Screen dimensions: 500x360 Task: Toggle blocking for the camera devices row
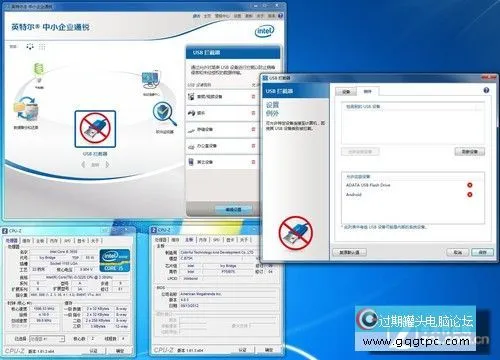pyautogui.click(x=253, y=97)
